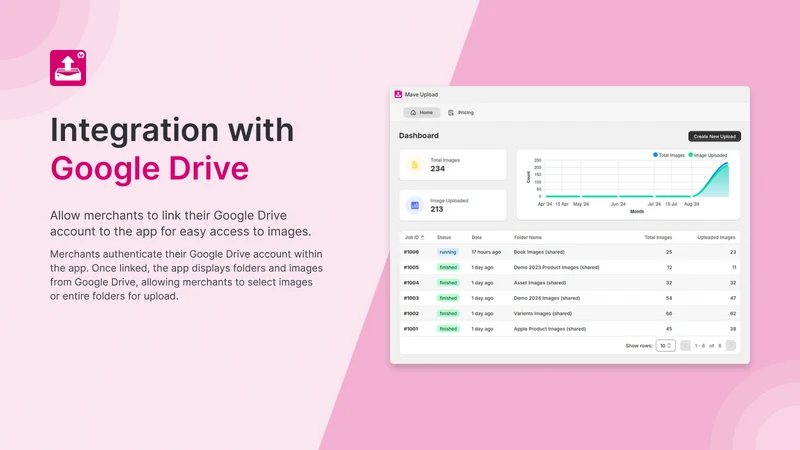Viewport: 800px width, 450px height.
Task: Click the Uploaded Images column header
Action: (716, 237)
